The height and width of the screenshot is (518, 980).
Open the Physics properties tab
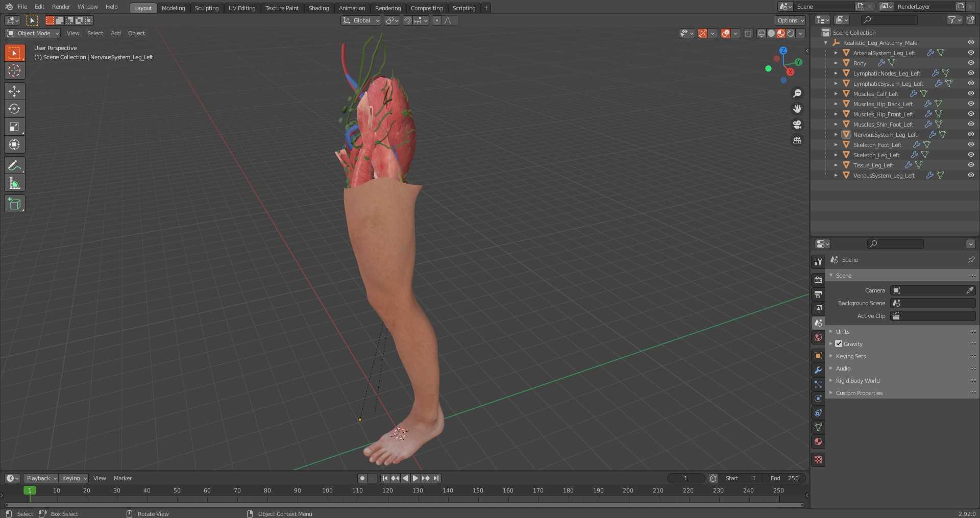tap(818, 399)
